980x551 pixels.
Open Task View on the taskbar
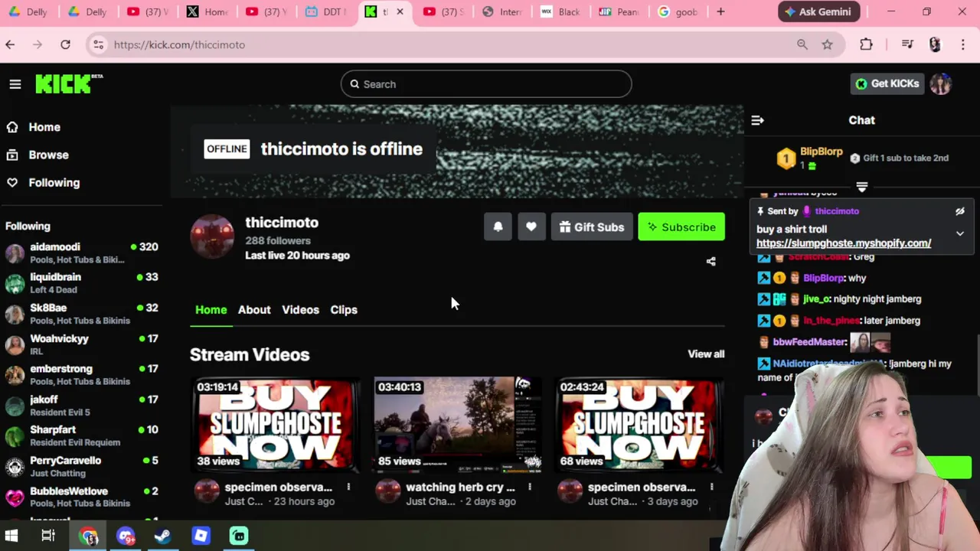pyautogui.click(x=48, y=536)
